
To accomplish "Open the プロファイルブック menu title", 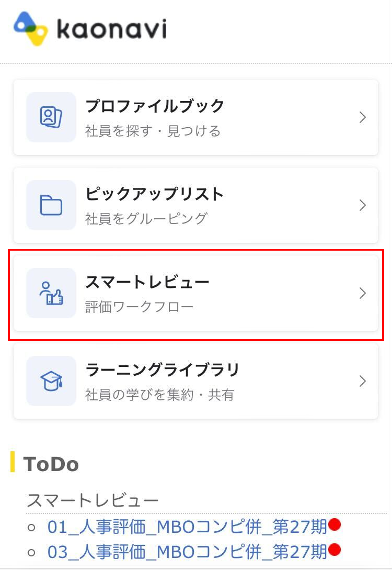I will coord(155,106).
